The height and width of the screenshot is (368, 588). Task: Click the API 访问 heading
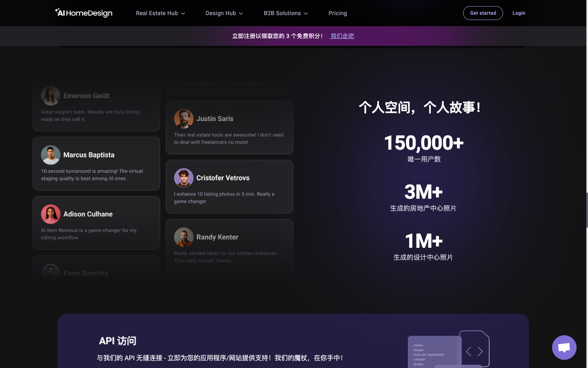click(x=118, y=341)
